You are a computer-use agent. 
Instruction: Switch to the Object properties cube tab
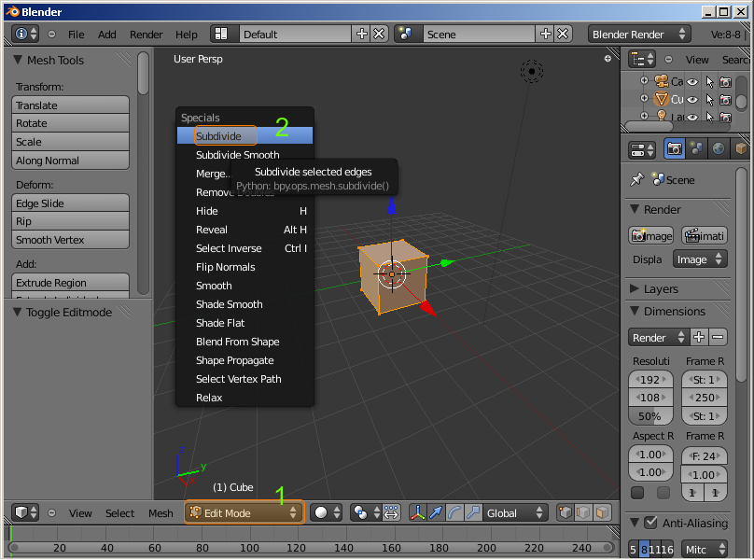[x=741, y=149]
